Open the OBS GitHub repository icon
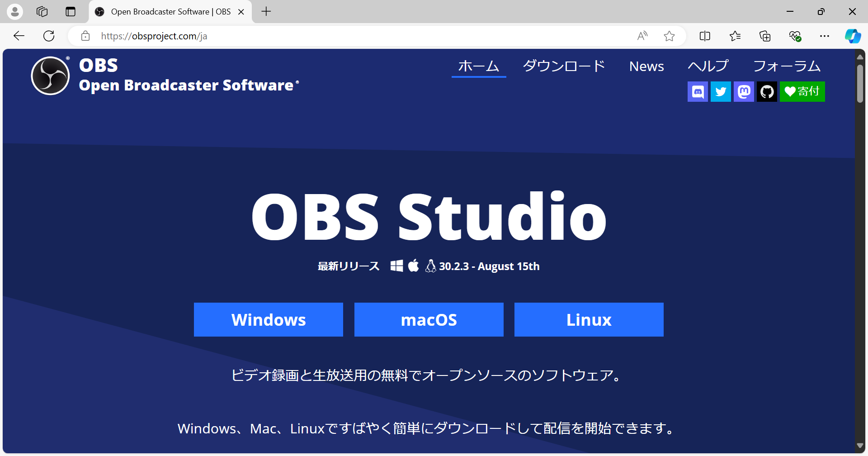Viewport: 868px width, 456px height. point(767,92)
